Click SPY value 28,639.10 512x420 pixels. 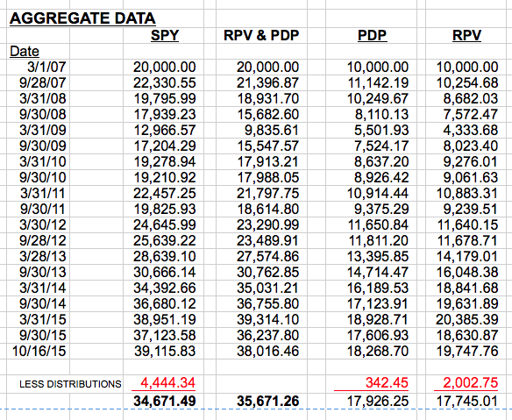pos(165,256)
